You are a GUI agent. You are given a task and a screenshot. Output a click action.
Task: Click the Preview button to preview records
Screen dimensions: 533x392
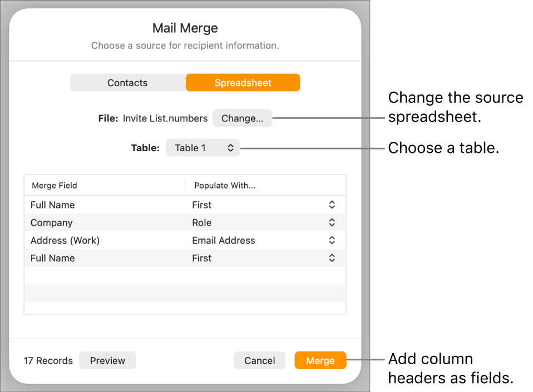click(107, 360)
